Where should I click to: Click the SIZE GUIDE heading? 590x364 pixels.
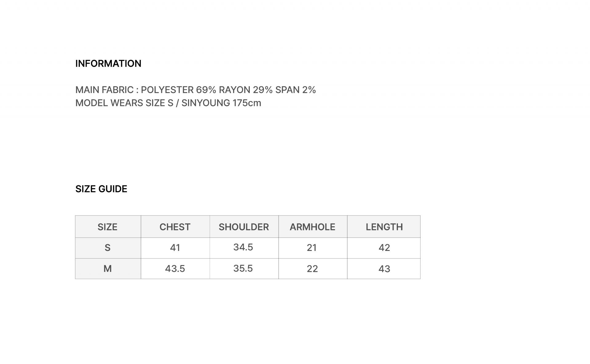[101, 189]
